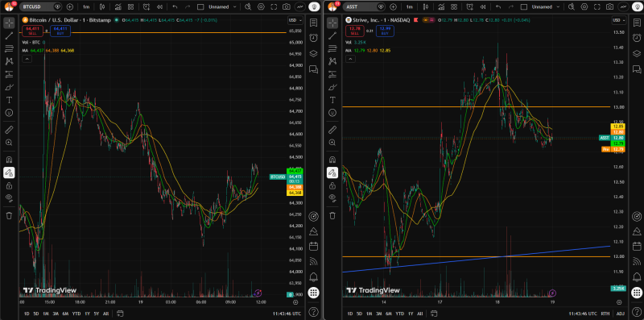This screenshot has height=320, width=644.
Task: Select the Ruler measure tool in BTCUSD window
Action: pos(9,130)
